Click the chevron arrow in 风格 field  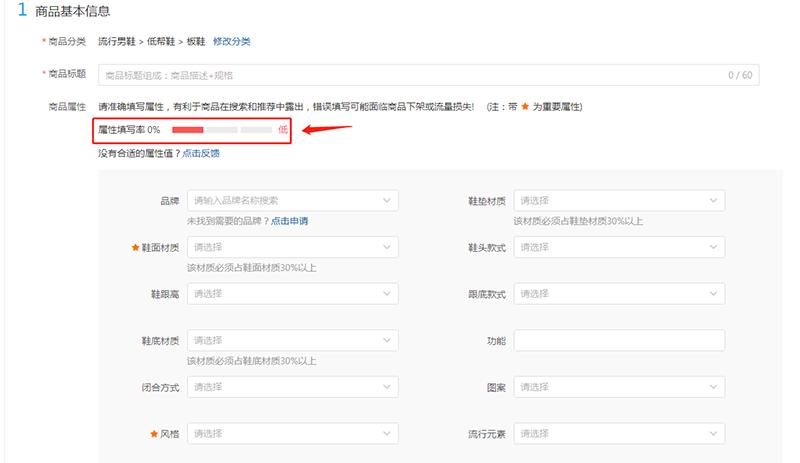(x=387, y=434)
